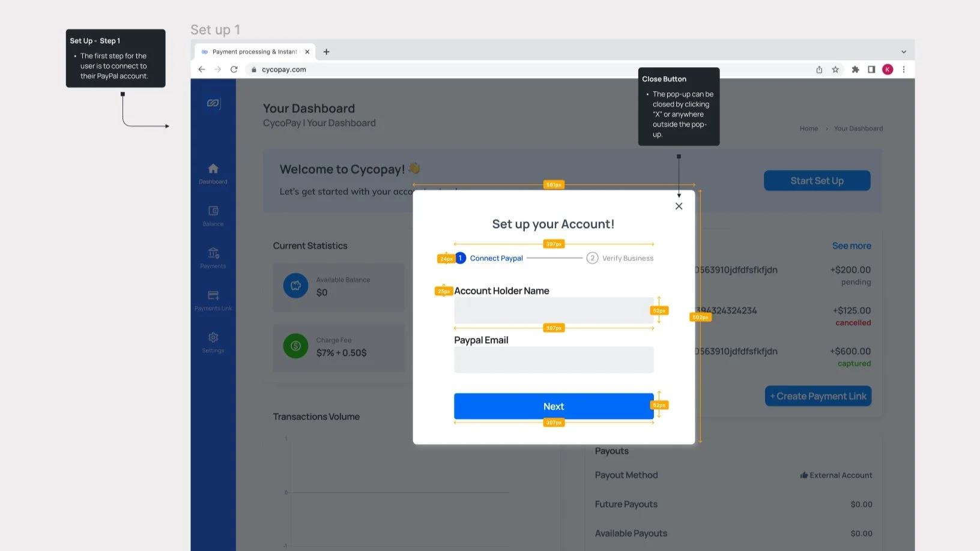
Task: Click the Home breadcrumb link
Action: tap(809, 128)
